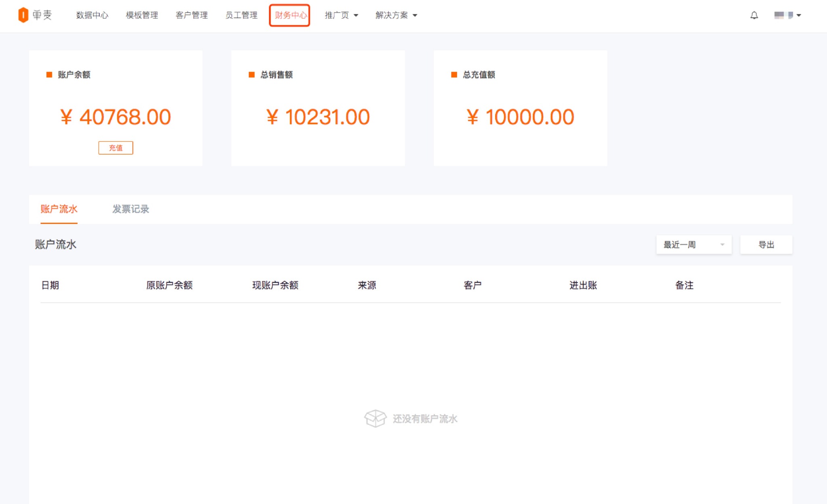This screenshot has width=827, height=504.
Task: Click the 账户余额 card title
Action: 74,75
